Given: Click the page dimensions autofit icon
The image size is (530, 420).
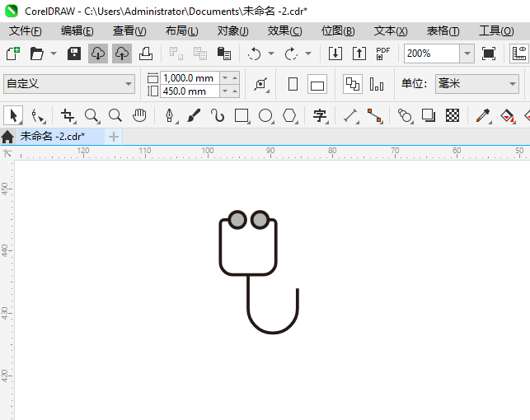Looking at the screenshot, I should click(261, 84).
